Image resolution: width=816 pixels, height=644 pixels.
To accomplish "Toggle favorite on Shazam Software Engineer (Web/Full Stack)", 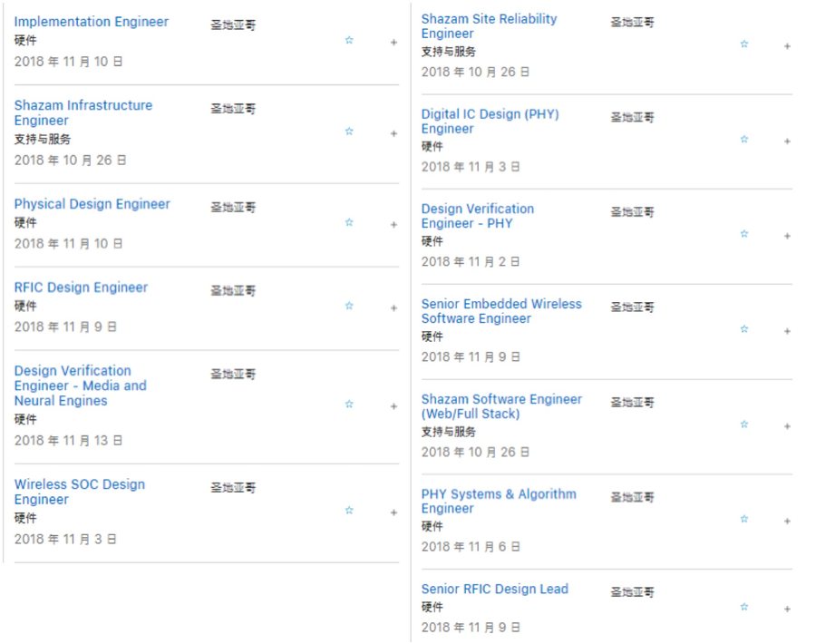I will pos(744,424).
